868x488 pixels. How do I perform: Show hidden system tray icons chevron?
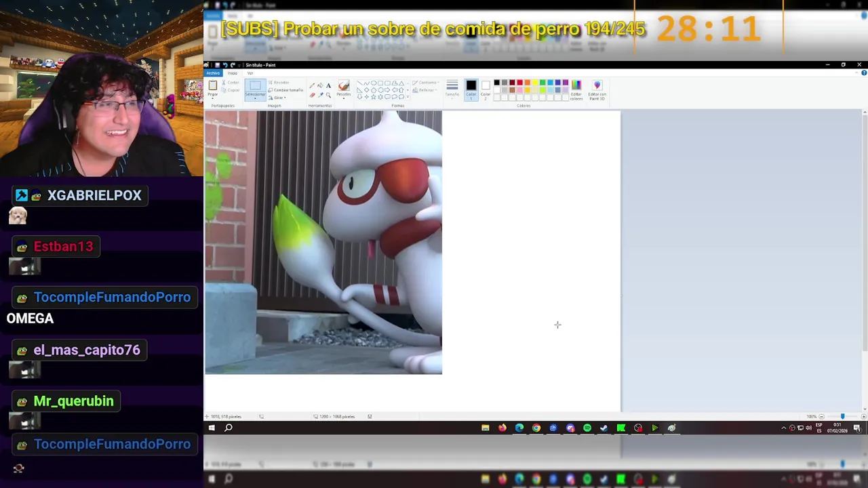point(784,428)
